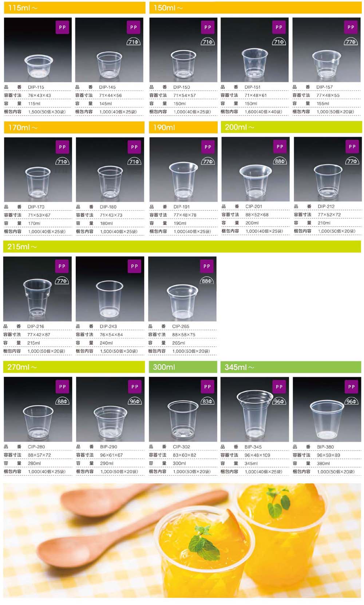Viewport: 364px width, 605px height.
Task: Click the 88Φ badge on CIP-265 photo
Action: point(207,281)
